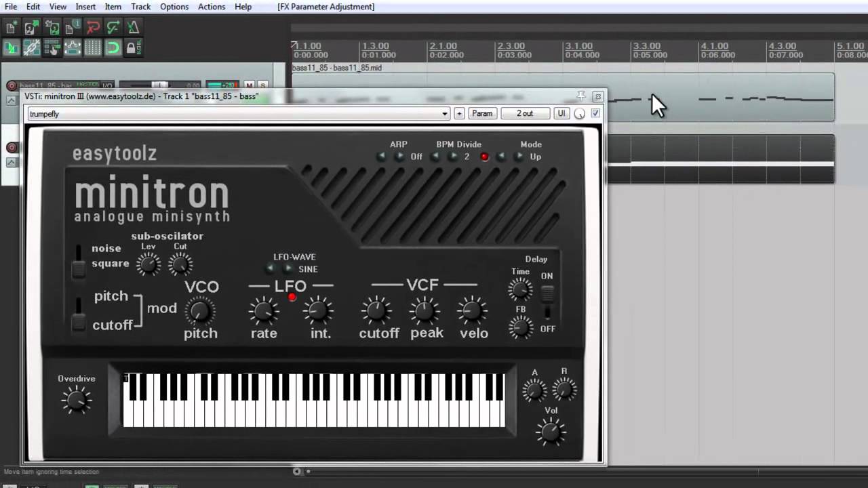The height and width of the screenshot is (488, 868).
Task: Toggle the auto-crossfade toolbar icon
Action: (11, 48)
